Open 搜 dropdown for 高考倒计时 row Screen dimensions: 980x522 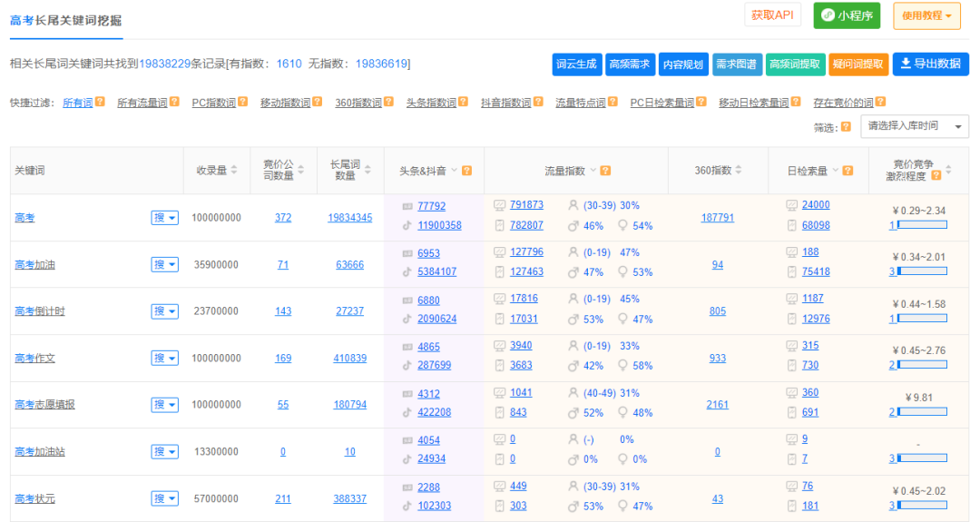click(x=164, y=311)
